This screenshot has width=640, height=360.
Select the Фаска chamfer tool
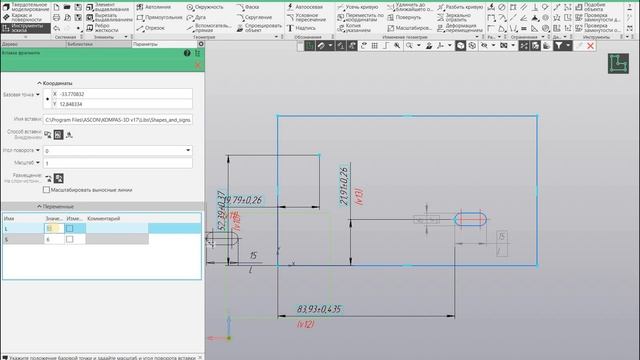[248, 7]
